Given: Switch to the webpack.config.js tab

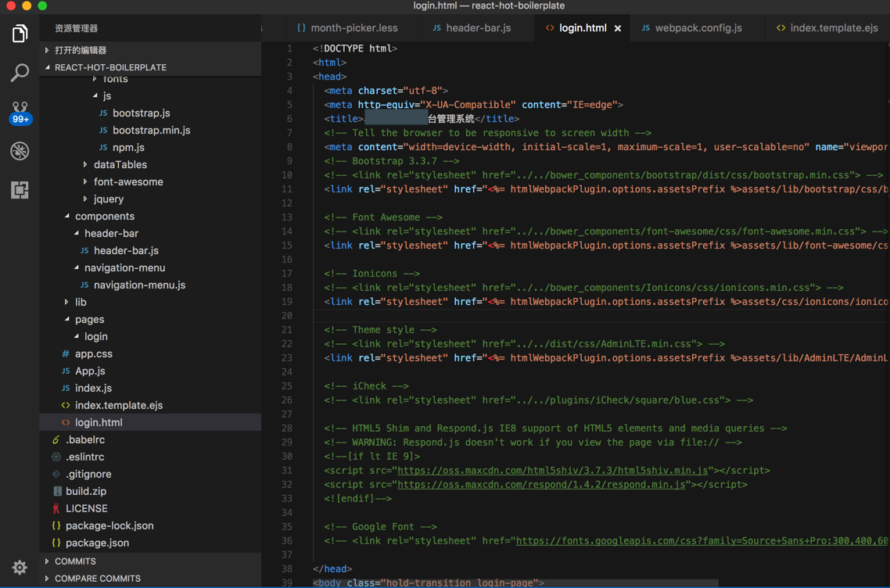Looking at the screenshot, I should 698,28.
